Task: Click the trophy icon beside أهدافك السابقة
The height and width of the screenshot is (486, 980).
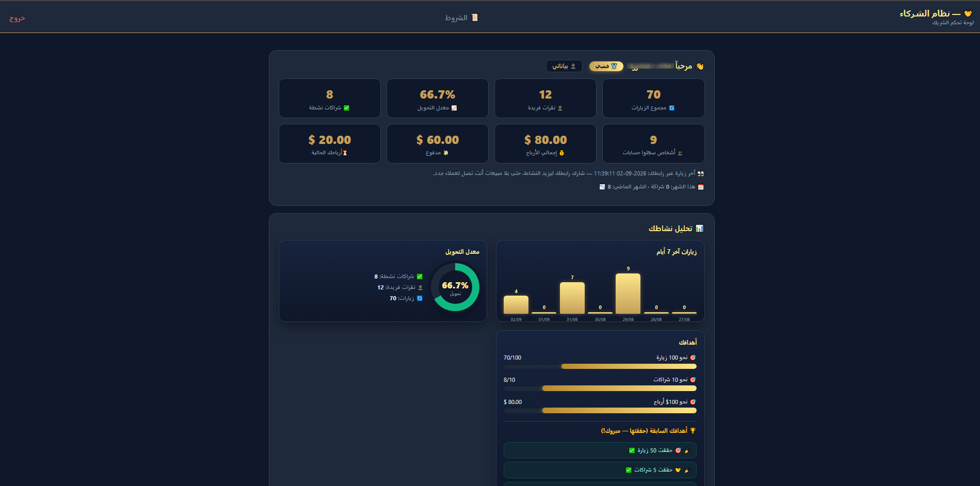Action: tap(693, 431)
